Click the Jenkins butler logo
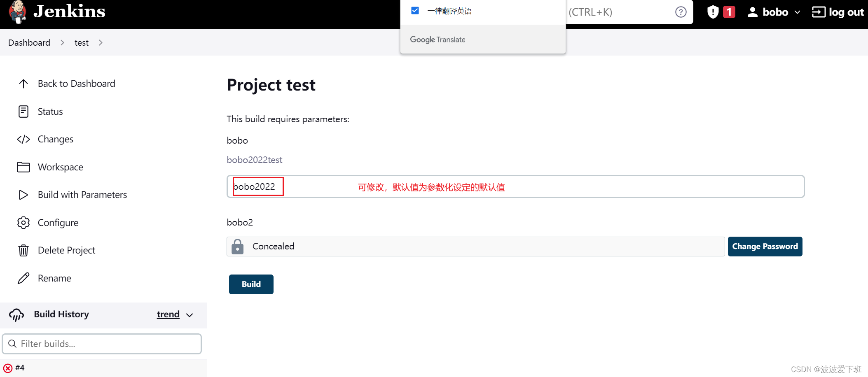The width and height of the screenshot is (868, 377). click(x=18, y=12)
